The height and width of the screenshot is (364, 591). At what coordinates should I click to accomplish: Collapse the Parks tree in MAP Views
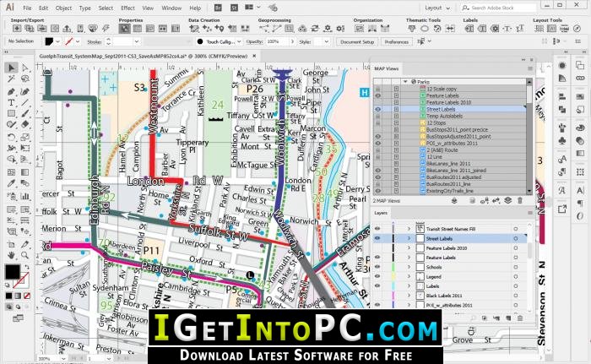(405, 81)
